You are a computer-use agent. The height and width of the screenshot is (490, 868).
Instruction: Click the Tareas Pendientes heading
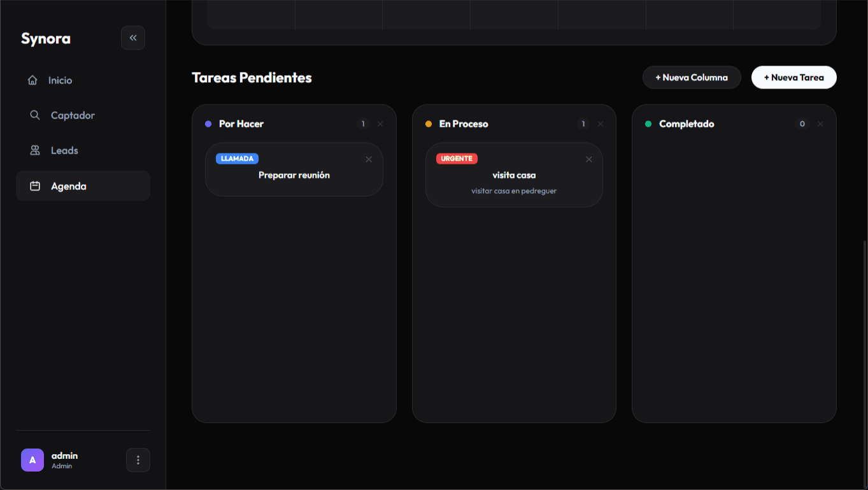252,78
